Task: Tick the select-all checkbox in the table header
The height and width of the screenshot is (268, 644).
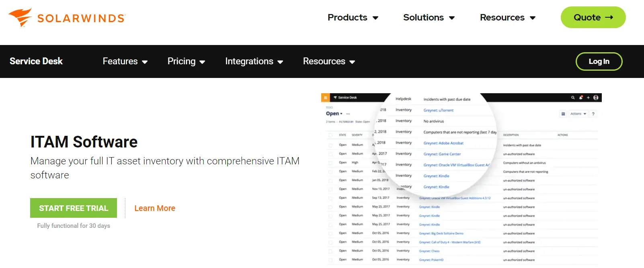Action: (x=330, y=135)
